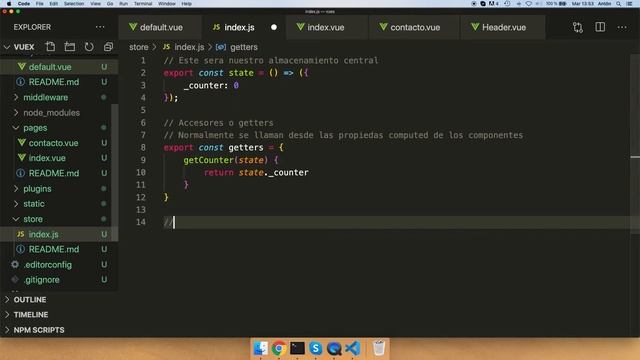Click the editor vertical scrollbar
The image size is (640, 360).
click(x=635, y=143)
